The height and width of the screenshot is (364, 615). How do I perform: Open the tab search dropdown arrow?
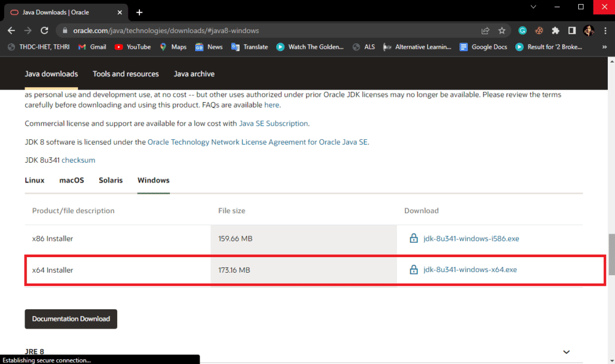533,7
